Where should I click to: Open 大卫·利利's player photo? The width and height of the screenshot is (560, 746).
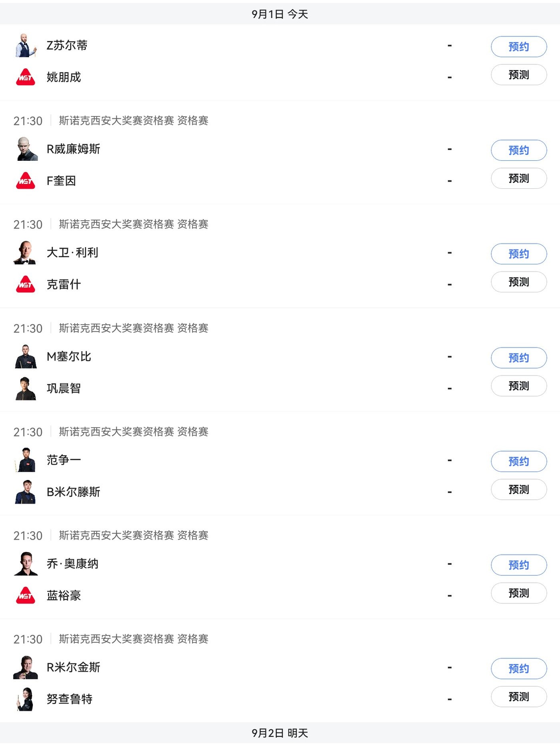tap(26, 252)
